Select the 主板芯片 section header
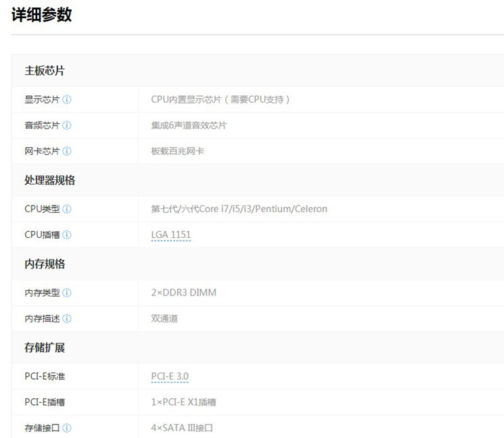 coord(45,71)
